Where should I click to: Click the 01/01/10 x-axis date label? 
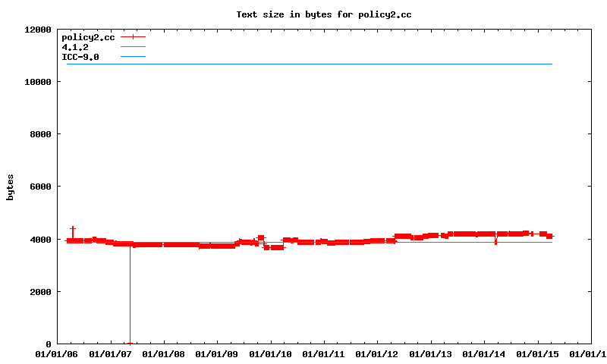tap(271, 354)
